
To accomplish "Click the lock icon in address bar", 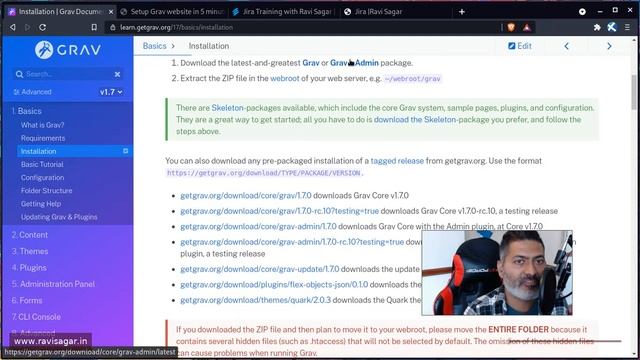I will pyautogui.click(x=113, y=27).
